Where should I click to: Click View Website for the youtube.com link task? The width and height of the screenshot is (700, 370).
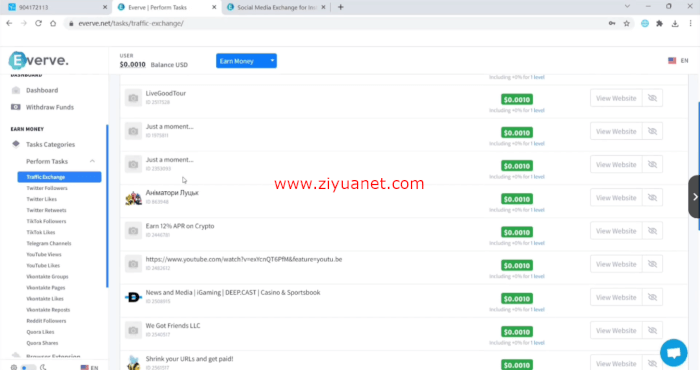[616, 264]
